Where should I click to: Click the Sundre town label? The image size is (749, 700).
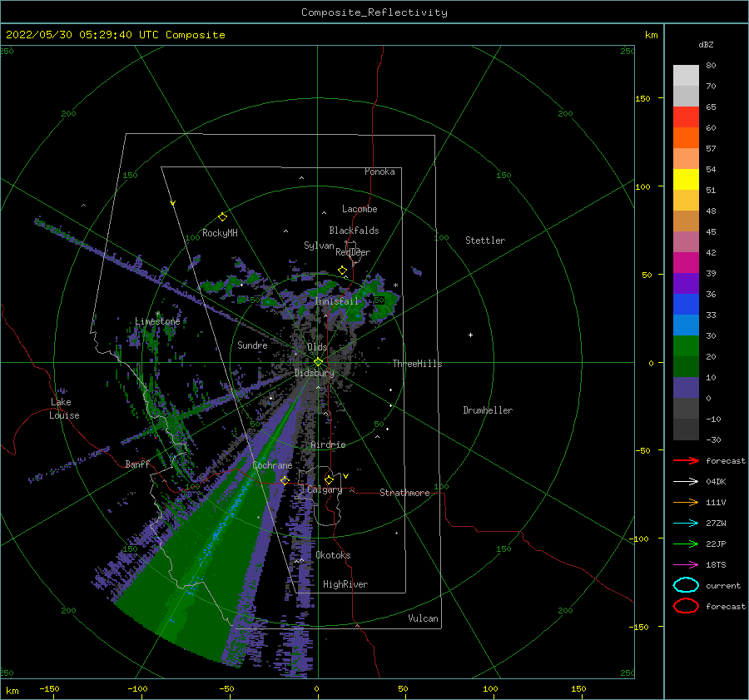coord(252,345)
